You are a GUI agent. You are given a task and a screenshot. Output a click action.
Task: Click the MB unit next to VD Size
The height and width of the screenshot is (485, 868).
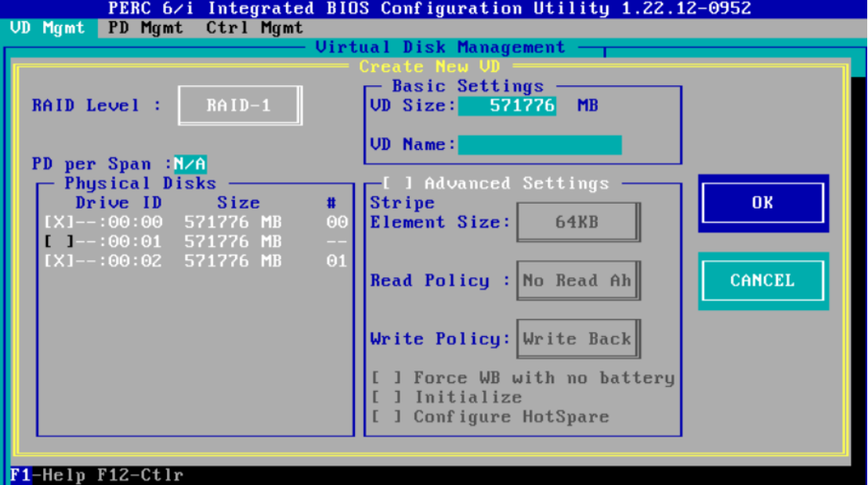coord(588,105)
